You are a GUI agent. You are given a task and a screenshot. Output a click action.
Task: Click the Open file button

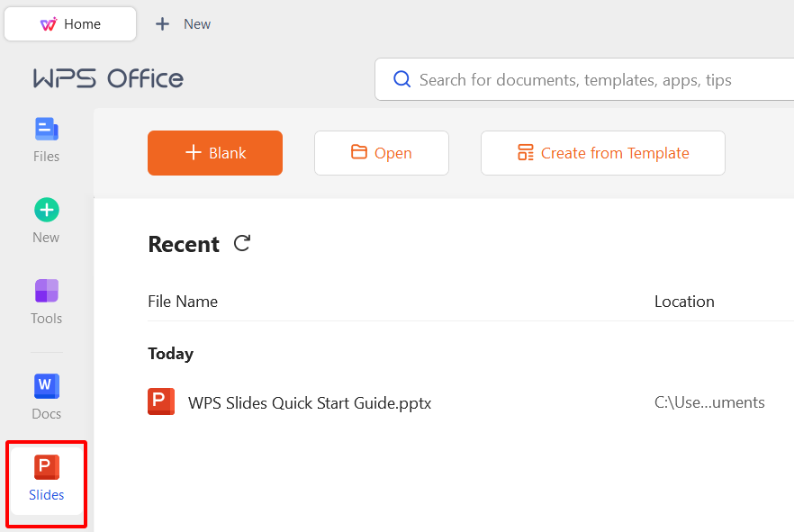coord(382,153)
